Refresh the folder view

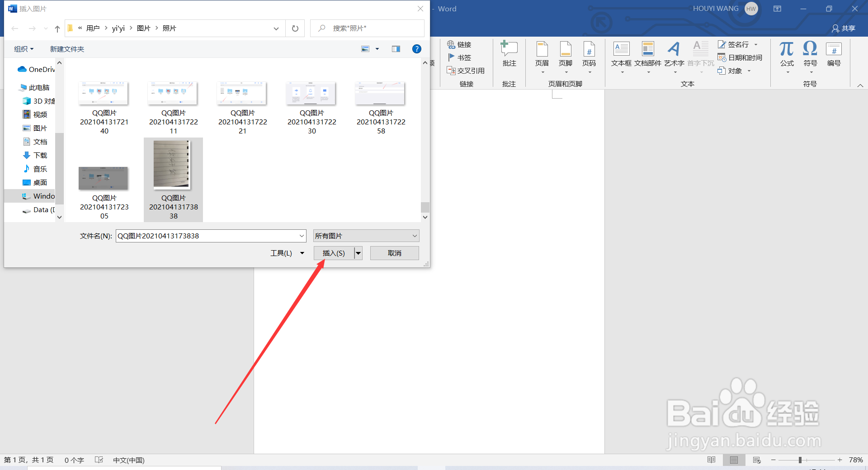pyautogui.click(x=295, y=28)
